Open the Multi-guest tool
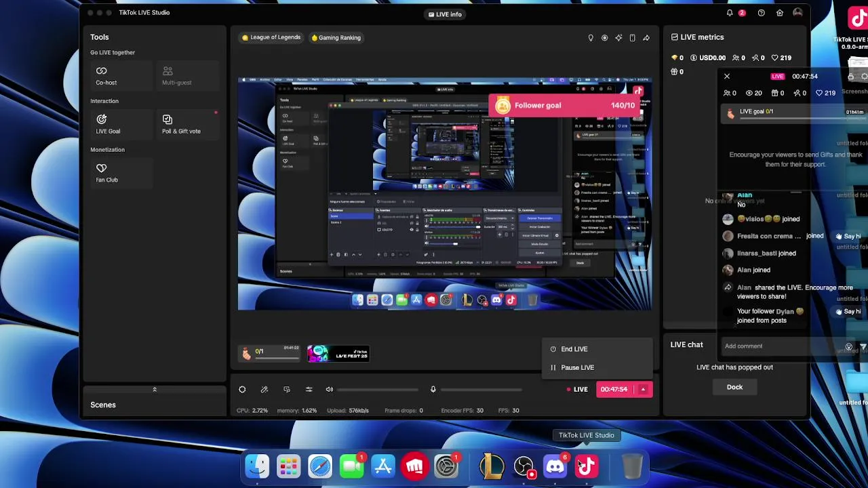The width and height of the screenshot is (868, 488). click(187, 75)
